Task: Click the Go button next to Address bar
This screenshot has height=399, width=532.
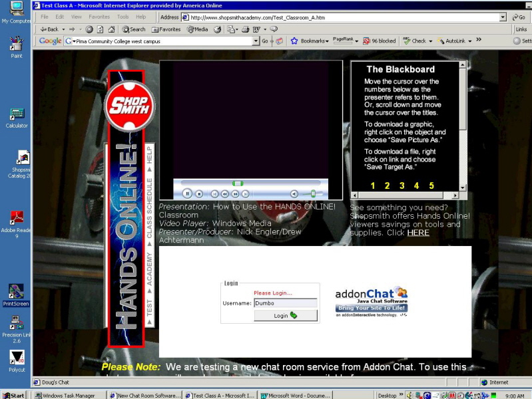Action: click(x=519, y=17)
